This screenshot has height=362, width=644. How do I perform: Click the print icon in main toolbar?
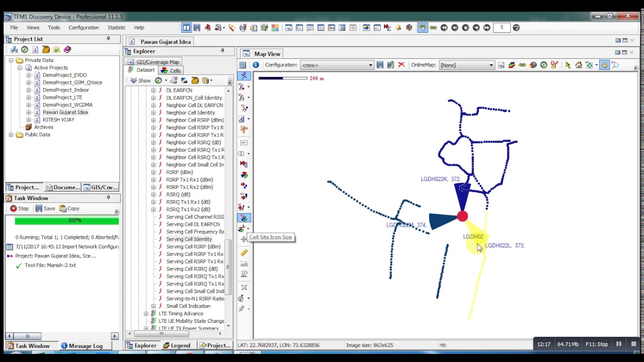243,28
